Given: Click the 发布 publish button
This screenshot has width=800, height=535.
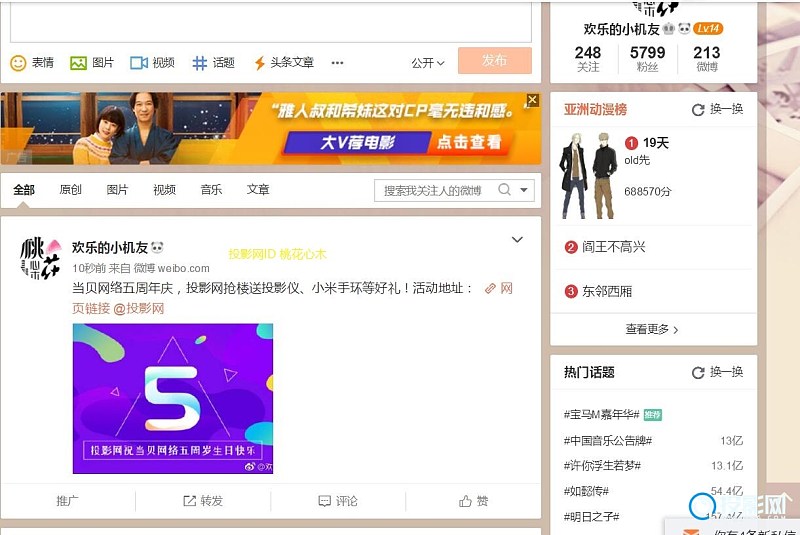Looking at the screenshot, I should click(494, 60).
